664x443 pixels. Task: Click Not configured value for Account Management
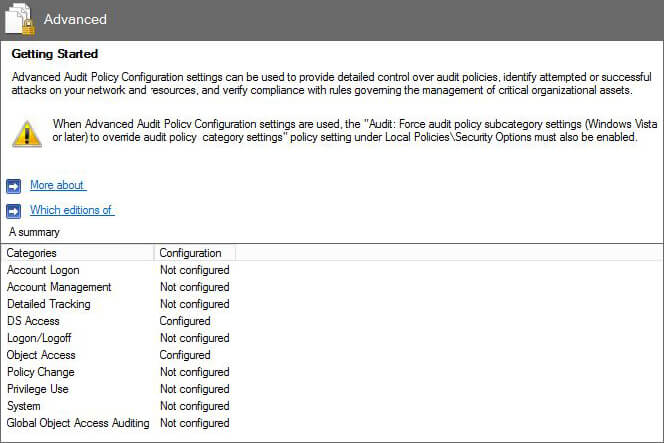pos(195,287)
